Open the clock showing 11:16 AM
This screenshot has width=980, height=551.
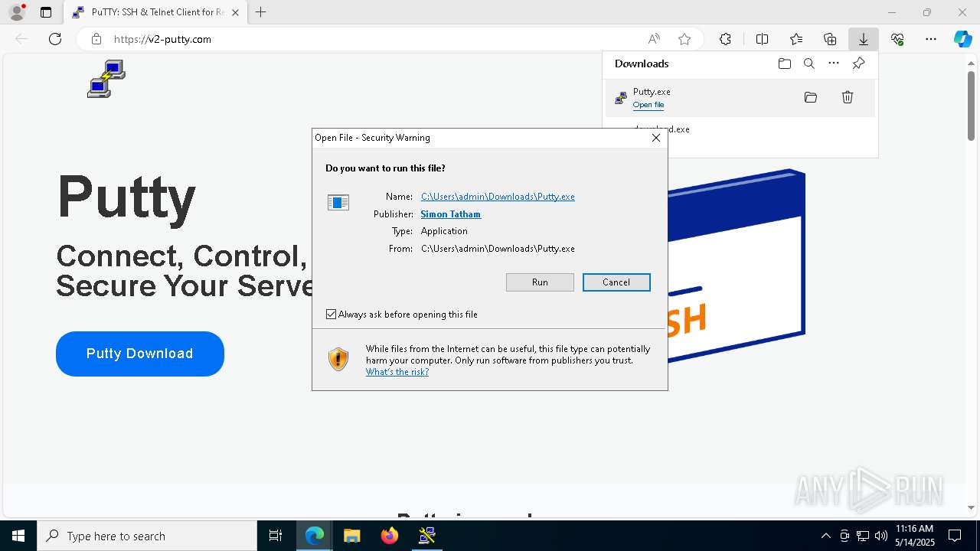(x=914, y=536)
